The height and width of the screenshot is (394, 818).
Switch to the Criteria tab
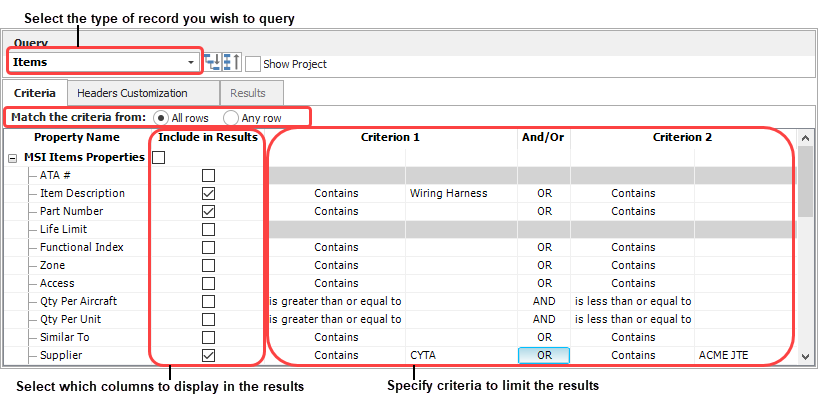point(35,93)
